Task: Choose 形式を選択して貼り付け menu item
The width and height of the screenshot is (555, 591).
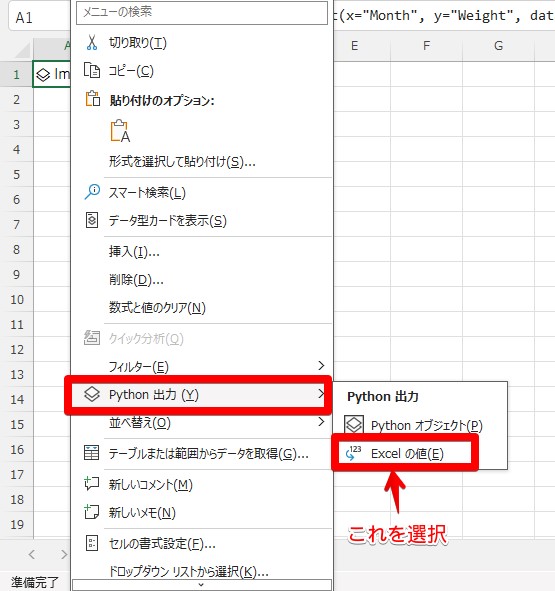Action: pos(182,162)
